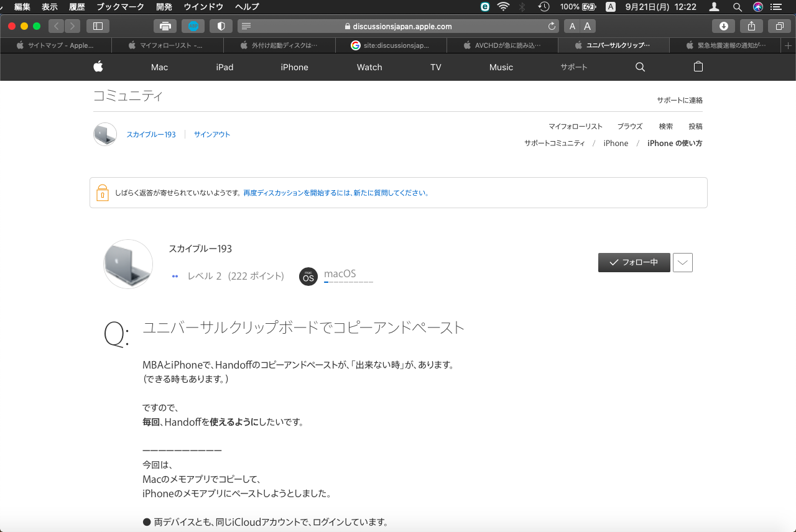796x532 pixels.
Task: Click the 再度ディスカッションを開始するには link
Action: click(x=336, y=193)
